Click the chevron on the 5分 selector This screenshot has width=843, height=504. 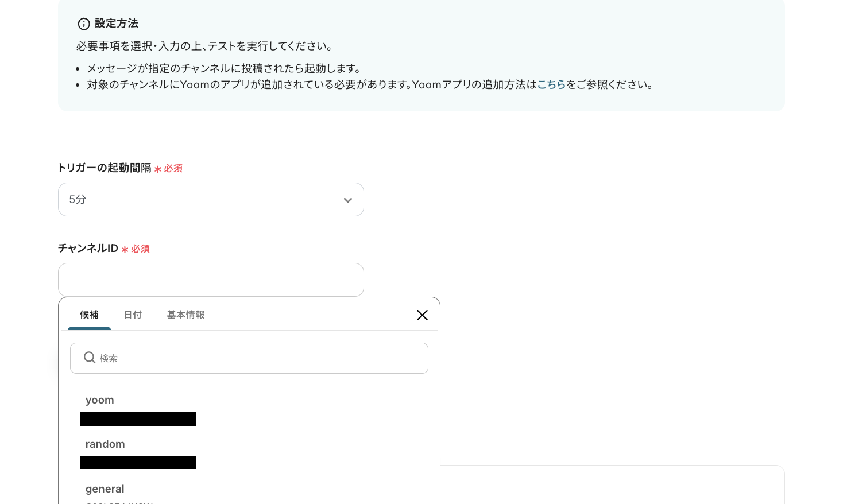pos(348,200)
